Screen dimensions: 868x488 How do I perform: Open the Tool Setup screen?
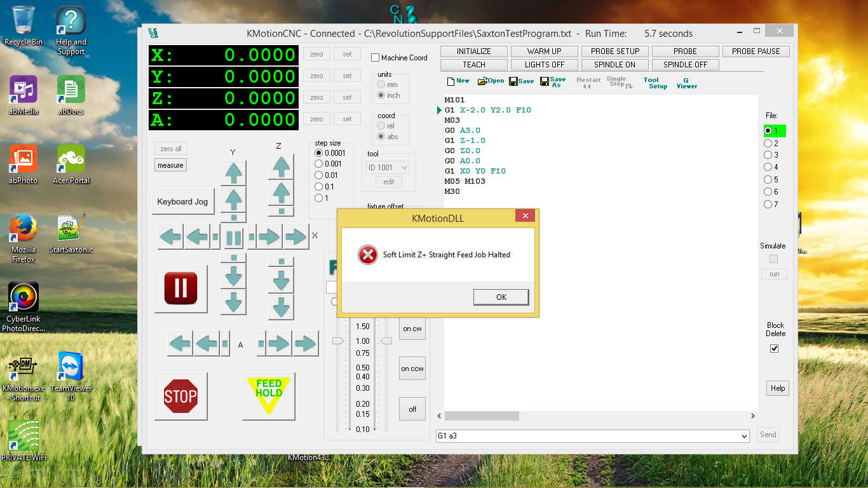coord(654,83)
